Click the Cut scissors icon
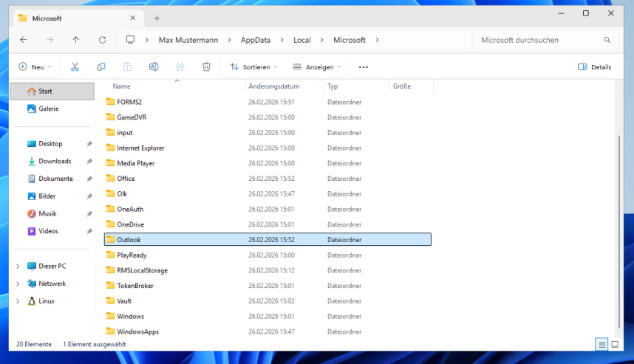 point(75,66)
